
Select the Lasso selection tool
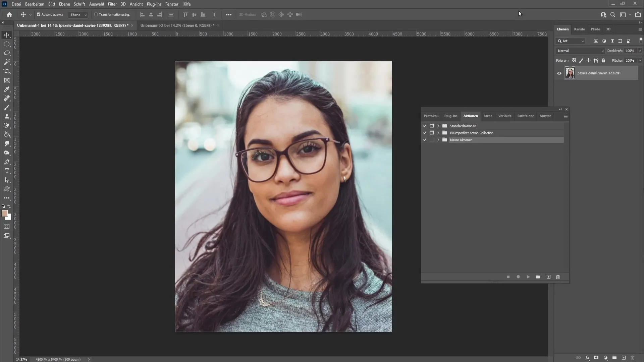pyautogui.click(x=7, y=53)
